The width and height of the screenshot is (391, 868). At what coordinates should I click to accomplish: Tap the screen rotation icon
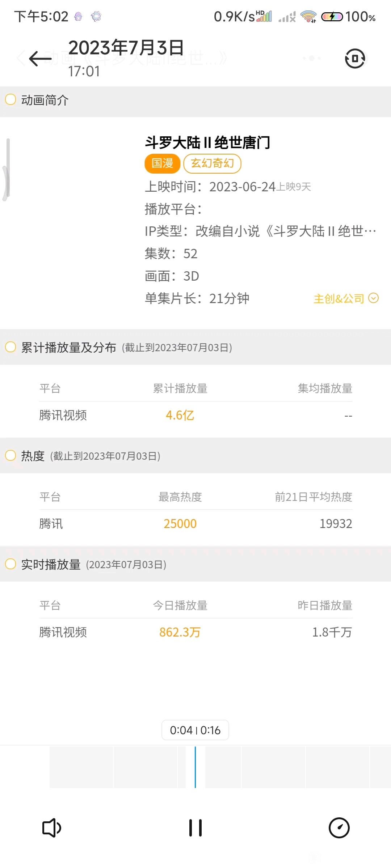355,59
